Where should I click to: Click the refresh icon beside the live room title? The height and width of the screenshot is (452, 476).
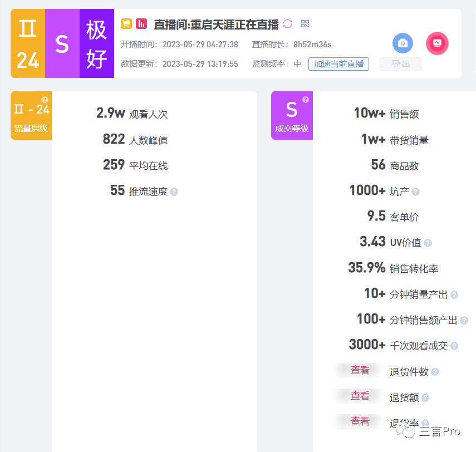(x=287, y=24)
